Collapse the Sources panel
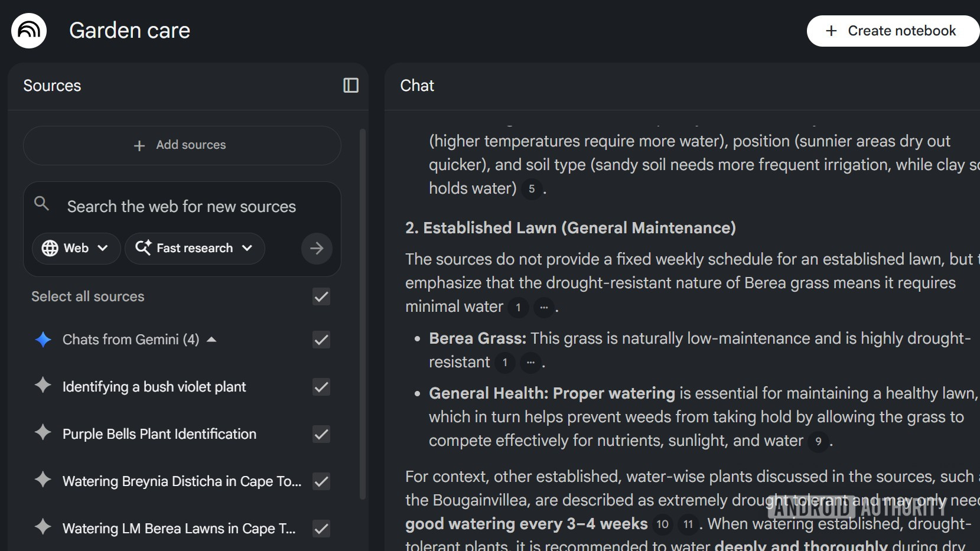 (350, 86)
